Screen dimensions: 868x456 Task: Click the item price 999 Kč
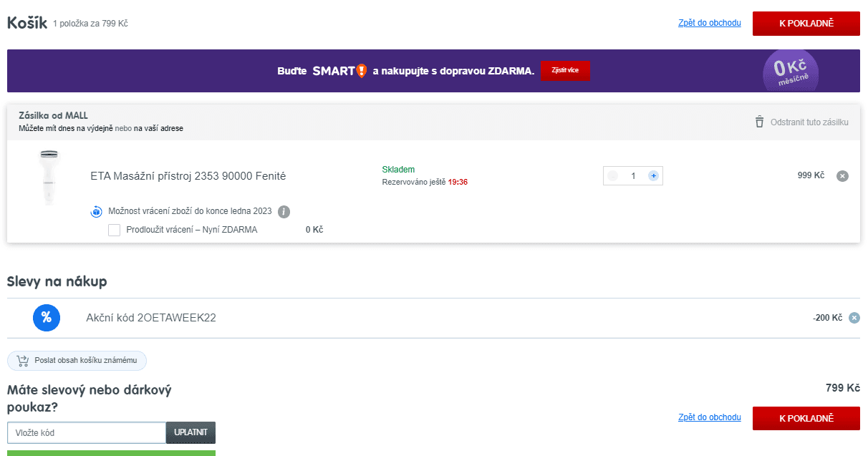click(811, 175)
